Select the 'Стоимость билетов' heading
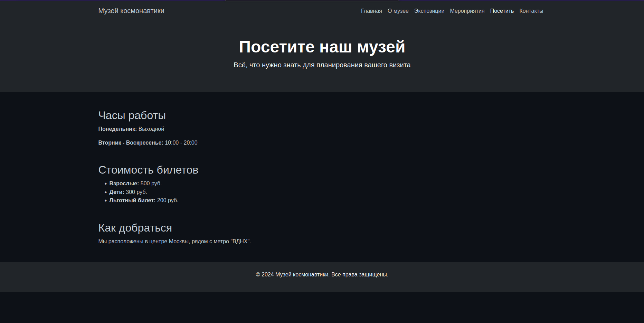This screenshot has height=323, width=644. [148, 170]
